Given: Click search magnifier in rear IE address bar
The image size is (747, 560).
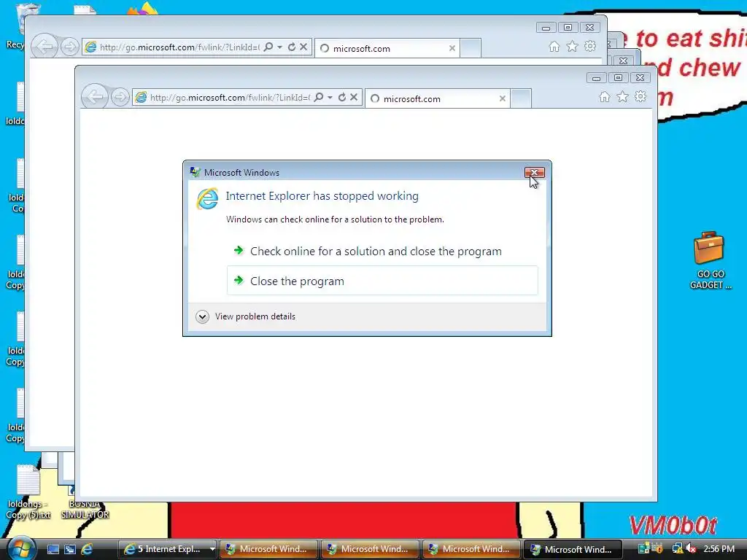Looking at the screenshot, I should tap(268, 47).
